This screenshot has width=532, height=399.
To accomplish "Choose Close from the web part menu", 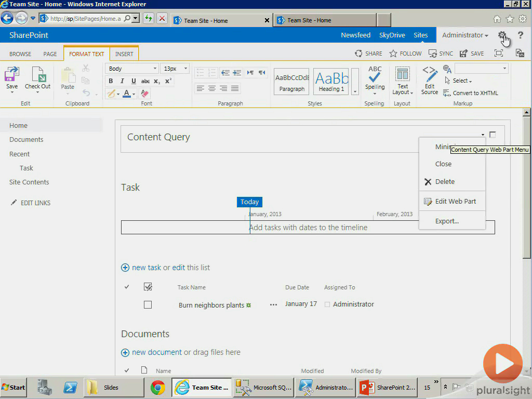I will point(443,164).
